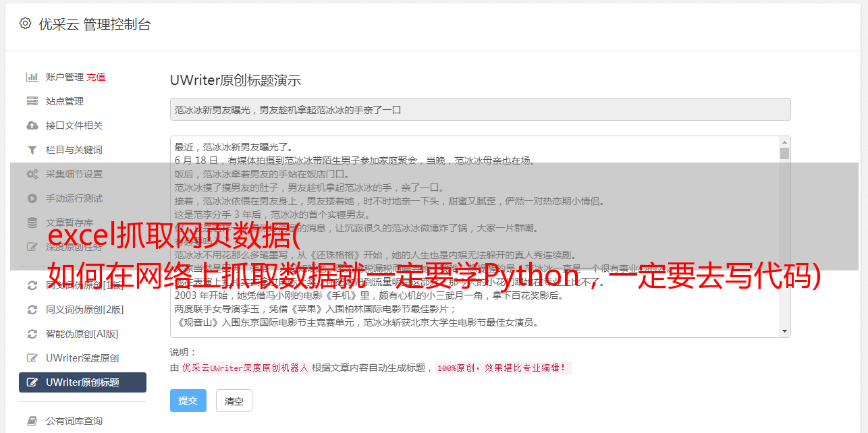Click the text 100%原创，效果堪比专业编辑！
This screenshot has width=868, height=433.
tap(504, 368)
